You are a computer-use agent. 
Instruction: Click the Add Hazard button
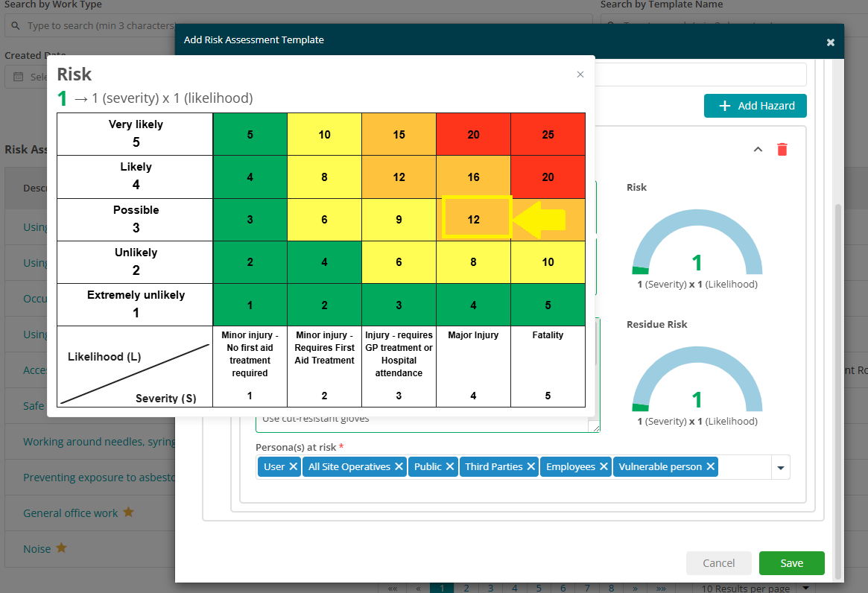click(755, 106)
